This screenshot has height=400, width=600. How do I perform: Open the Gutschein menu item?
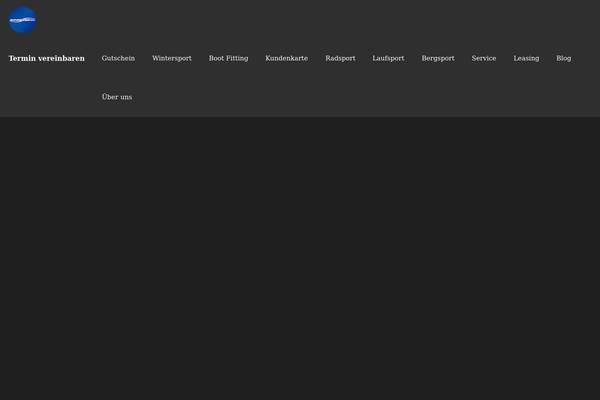click(118, 59)
